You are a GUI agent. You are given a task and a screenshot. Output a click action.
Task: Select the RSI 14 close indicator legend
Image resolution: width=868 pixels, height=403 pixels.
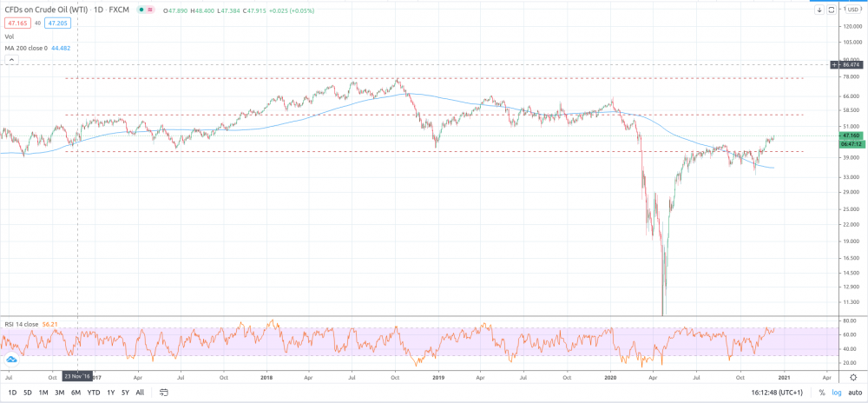click(x=22, y=324)
